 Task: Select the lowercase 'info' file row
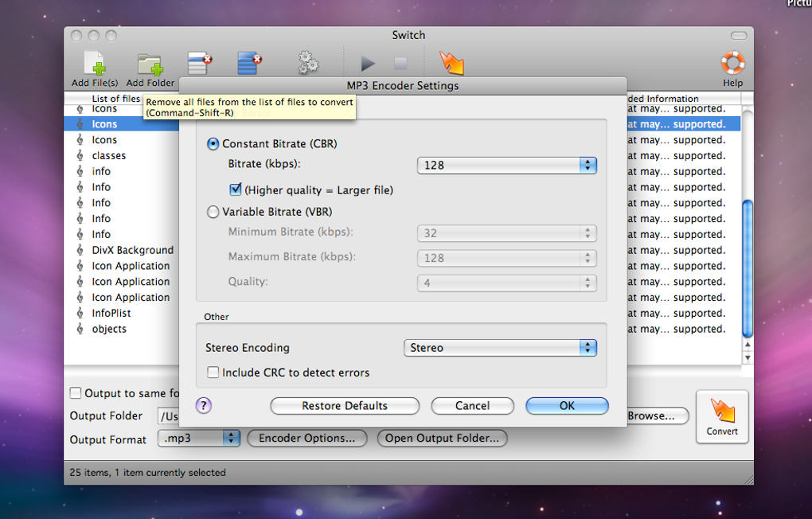[x=122, y=171]
